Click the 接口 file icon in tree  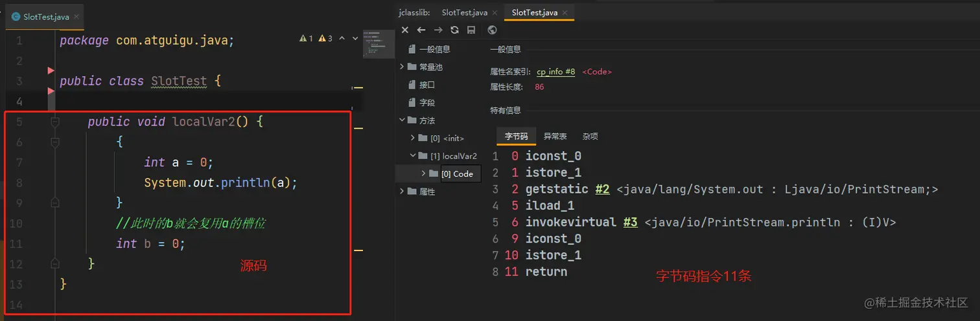(412, 85)
